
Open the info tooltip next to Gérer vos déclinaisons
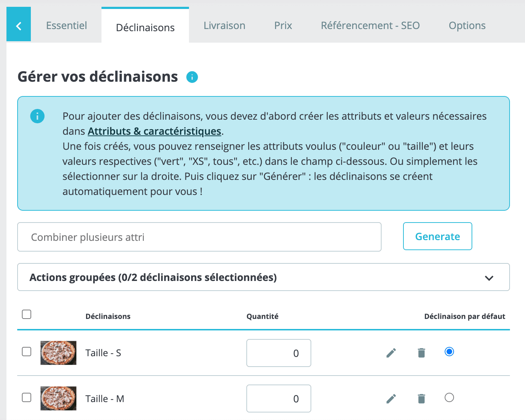point(192,77)
